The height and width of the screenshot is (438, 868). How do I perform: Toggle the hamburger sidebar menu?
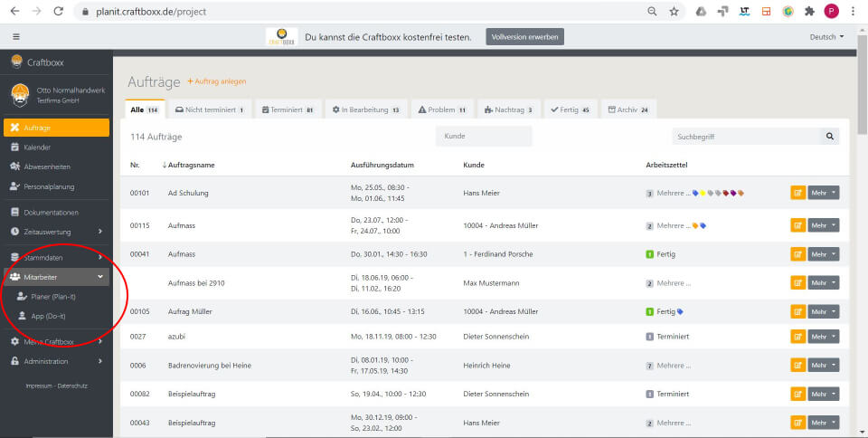tap(16, 37)
